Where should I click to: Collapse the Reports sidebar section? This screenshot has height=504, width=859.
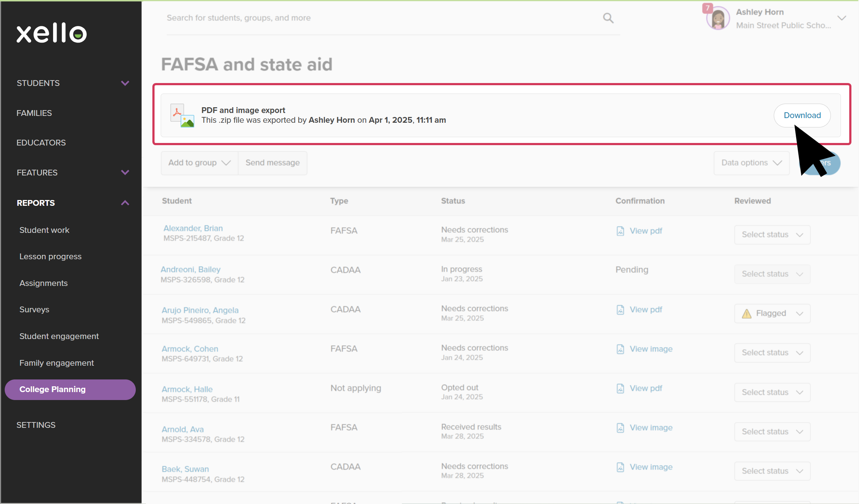(x=125, y=203)
